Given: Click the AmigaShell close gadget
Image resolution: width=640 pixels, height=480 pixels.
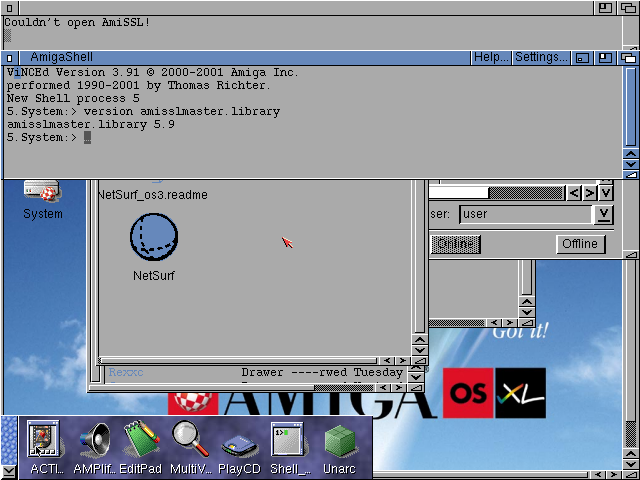Looking at the screenshot, I should [10, 58].
